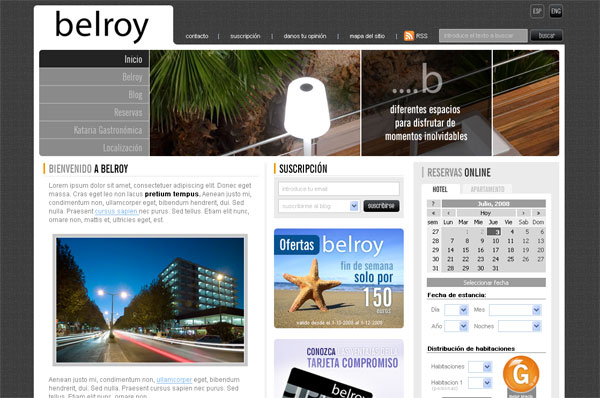
Task: Select day 15 in the calendar
Action: coord(465,250)
